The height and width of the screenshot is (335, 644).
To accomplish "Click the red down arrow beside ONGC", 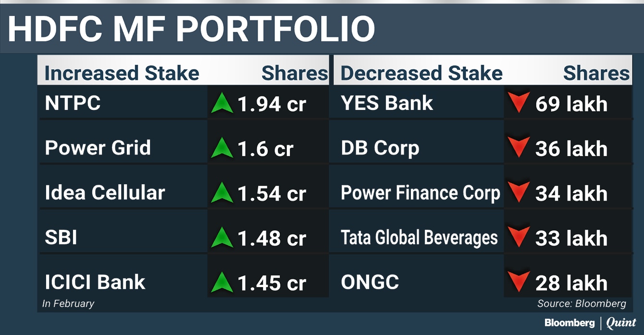I will pos(518,282).
